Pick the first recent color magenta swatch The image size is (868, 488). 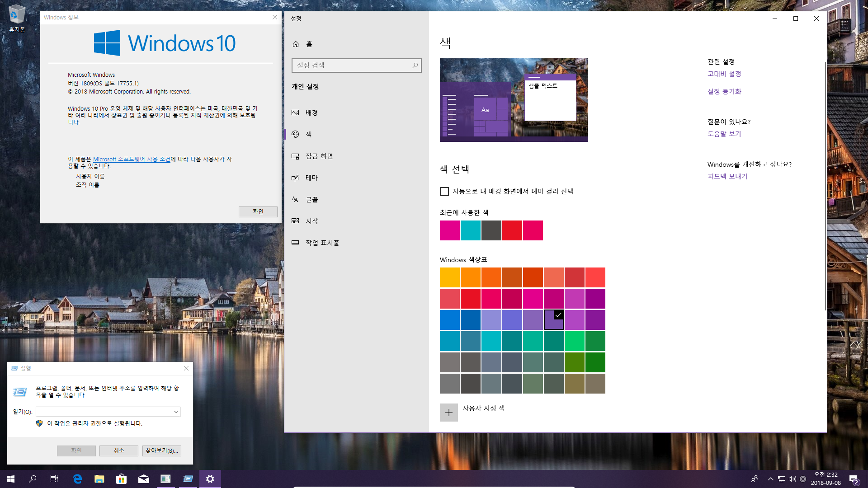(x=450, y=230)
